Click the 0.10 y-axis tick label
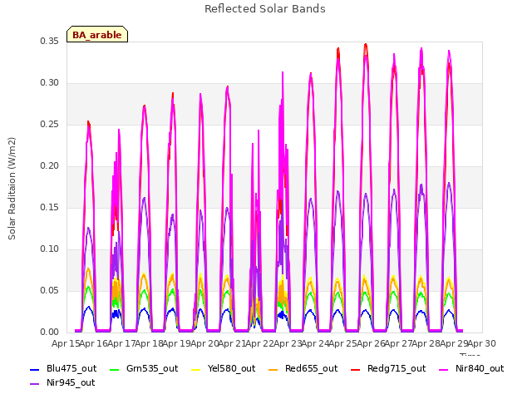The width and height of the screenshot is (532, 399). 50,249
